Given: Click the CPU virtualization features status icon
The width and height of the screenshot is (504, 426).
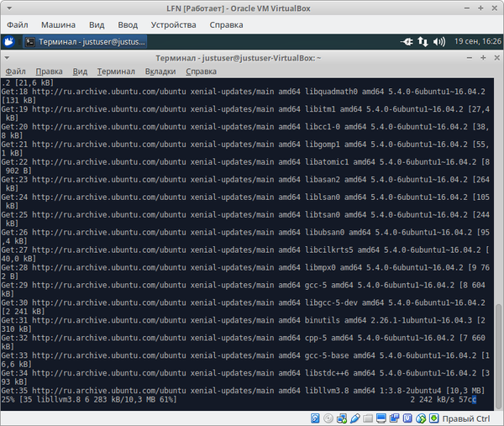Looking at the screenshot, I should pyautogui.click(x=407, y=418).
